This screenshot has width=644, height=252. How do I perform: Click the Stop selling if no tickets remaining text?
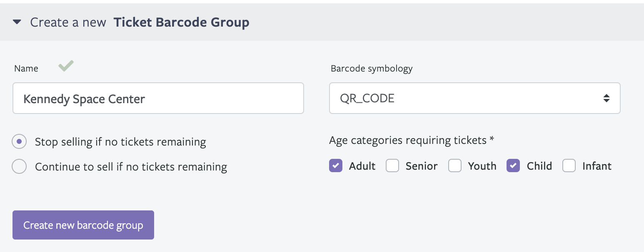tap(120, 142)
